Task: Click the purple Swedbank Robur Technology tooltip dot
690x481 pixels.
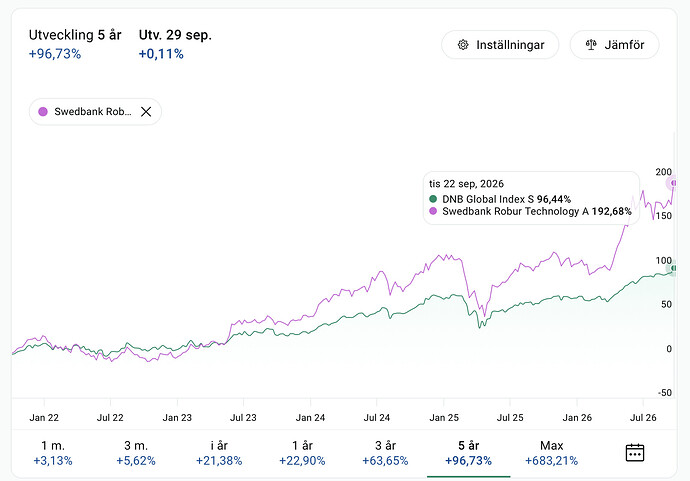Action: [x=433, y=211]
